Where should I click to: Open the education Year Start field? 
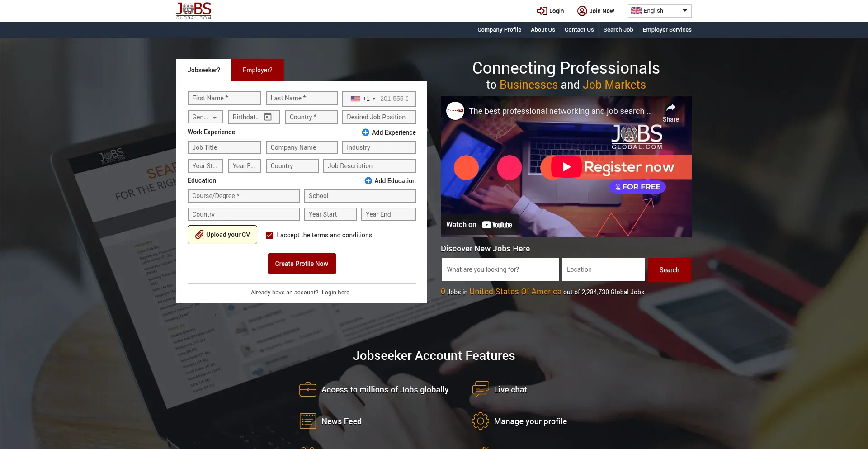[330, 214]
